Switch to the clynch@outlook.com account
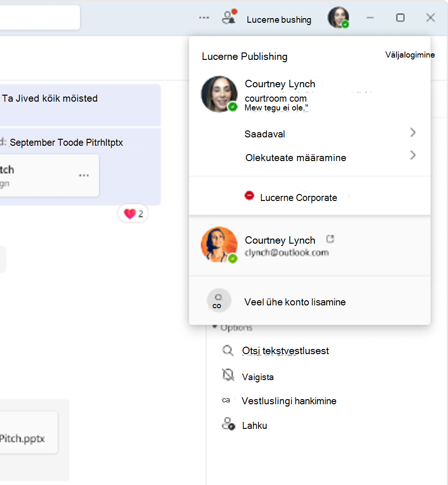 (x=309, y=246)
